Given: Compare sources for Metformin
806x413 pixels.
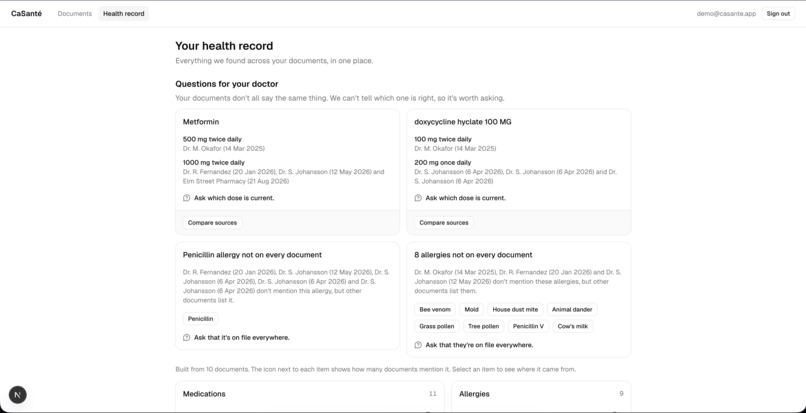Looking at the screenshot, I should tap(212, 223).
